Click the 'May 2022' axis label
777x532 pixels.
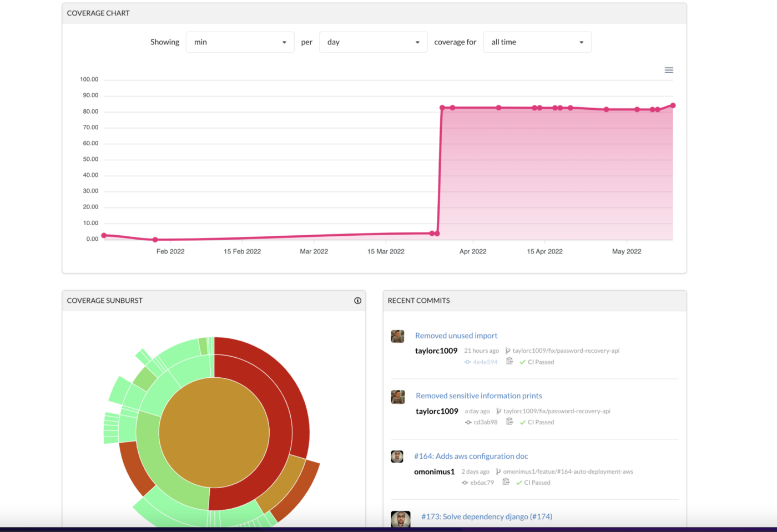click(627, 251)
